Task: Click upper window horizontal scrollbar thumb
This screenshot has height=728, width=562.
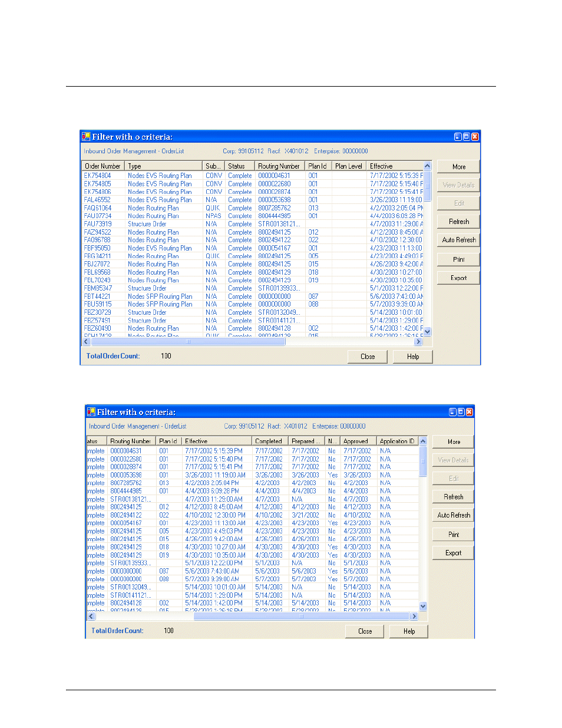Action: pos(188,341)
